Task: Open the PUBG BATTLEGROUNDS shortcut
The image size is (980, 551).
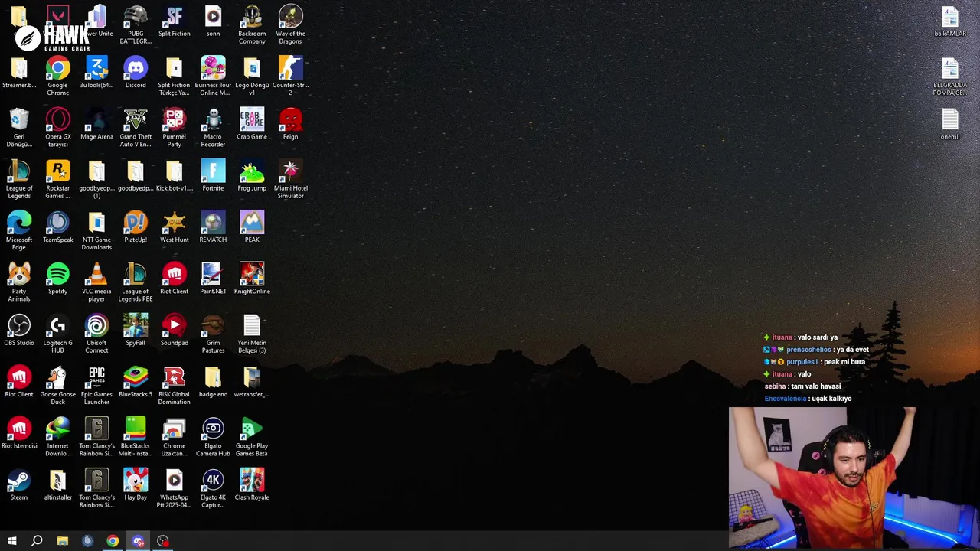Action: tap(136, 18)
